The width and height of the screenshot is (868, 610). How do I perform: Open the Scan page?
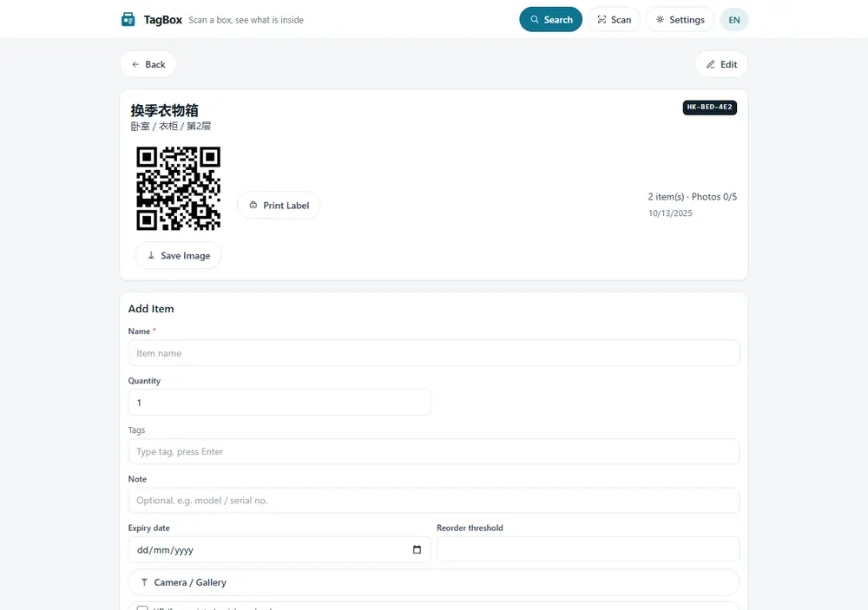[614, 19]
